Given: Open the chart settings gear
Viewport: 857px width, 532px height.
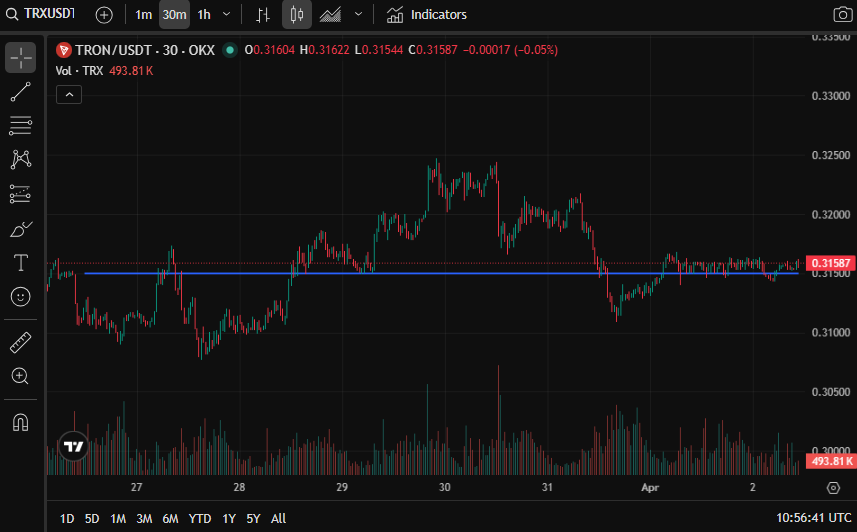Looking at the screenshot, I should tap(833, 488).
